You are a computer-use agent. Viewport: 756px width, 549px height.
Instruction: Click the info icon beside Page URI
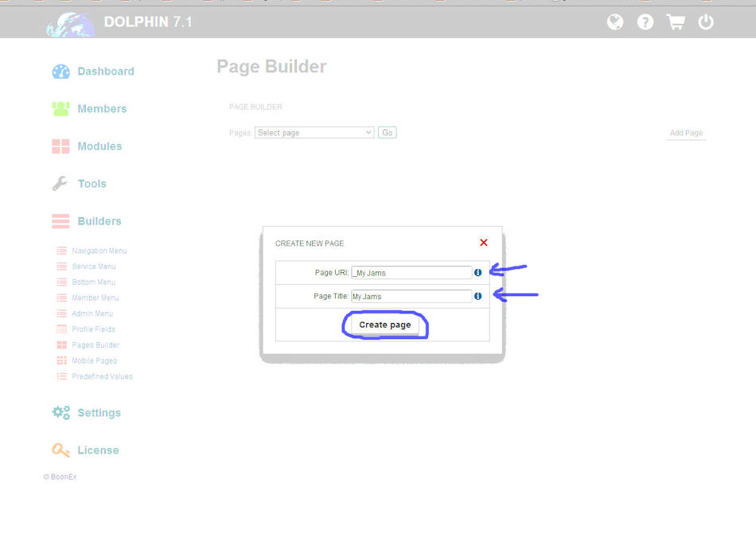point(477,272)
